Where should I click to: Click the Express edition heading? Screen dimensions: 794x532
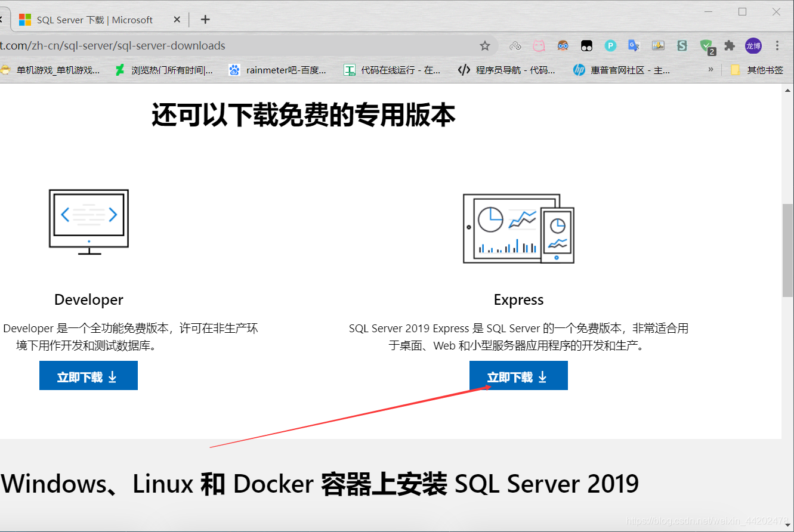pos(519,299)
